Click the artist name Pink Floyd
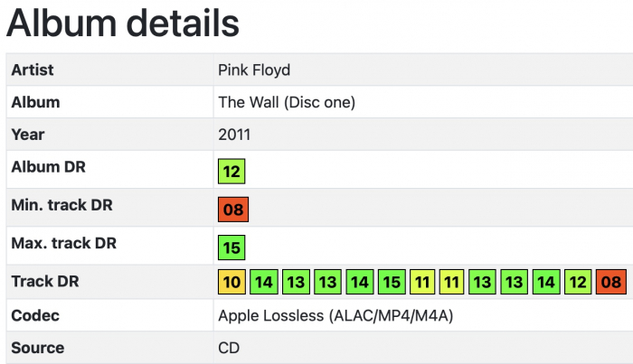Screen dimensions: 633x364 click(x=254, y=70)
